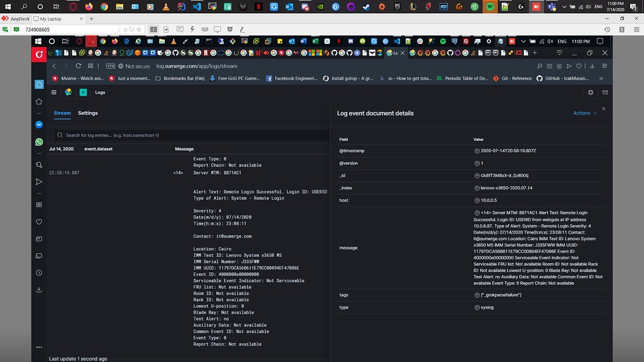Select the Stream tab
The height and width of the screenshot is (362, 644).
coord(62,113)
